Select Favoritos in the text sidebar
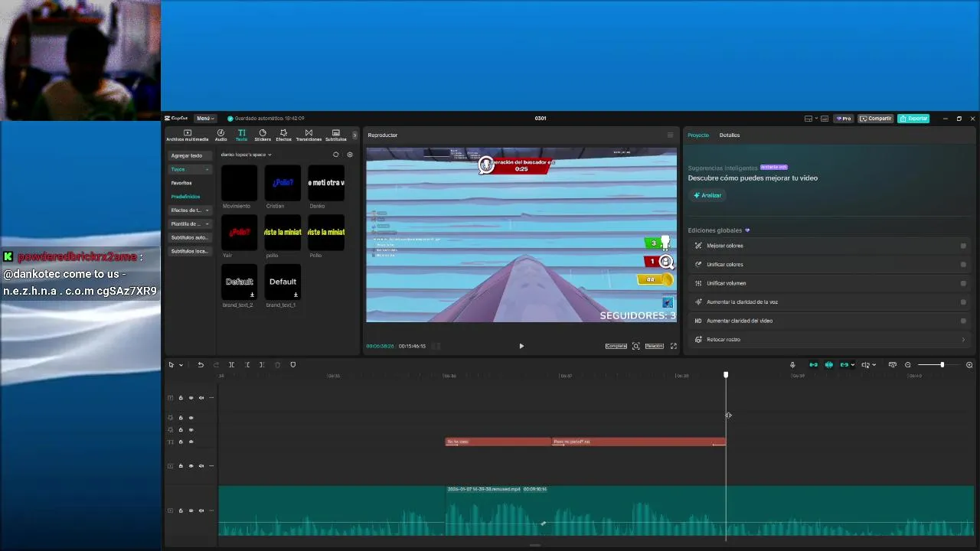Screen dimensions: 980x551 tap(181, 183)
